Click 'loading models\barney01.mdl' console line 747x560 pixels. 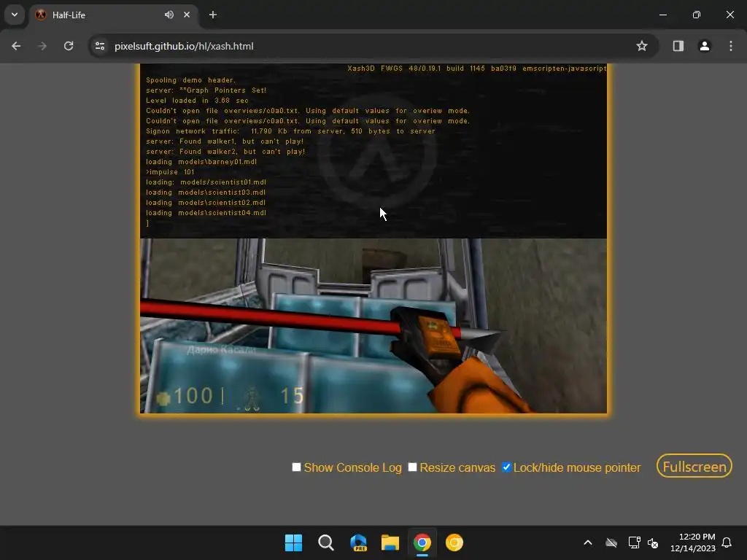201,162
